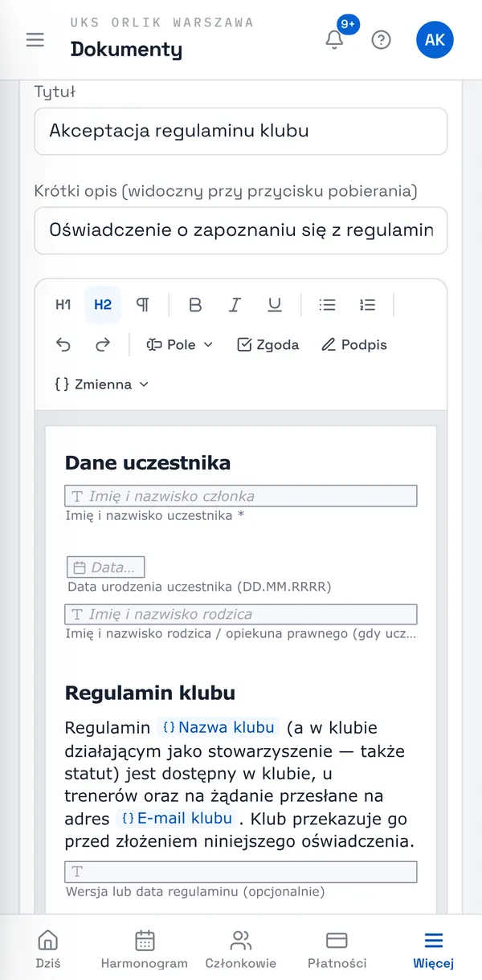
Task: Open the Harmonogram tab
Action: (145, 950)
